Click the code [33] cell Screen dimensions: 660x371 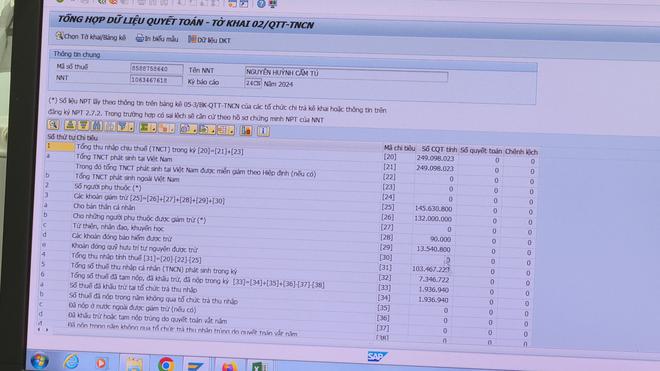click(384, 288)
